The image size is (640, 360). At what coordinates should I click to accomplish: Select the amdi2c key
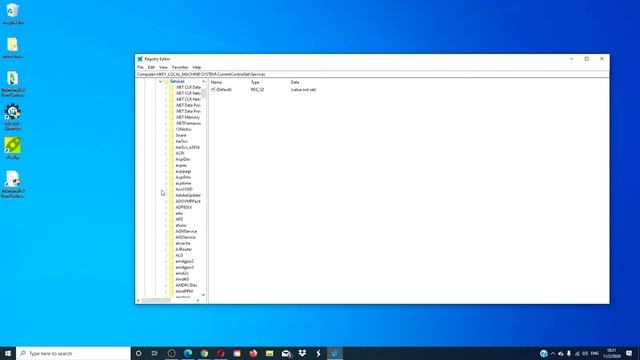coord(182,273)
